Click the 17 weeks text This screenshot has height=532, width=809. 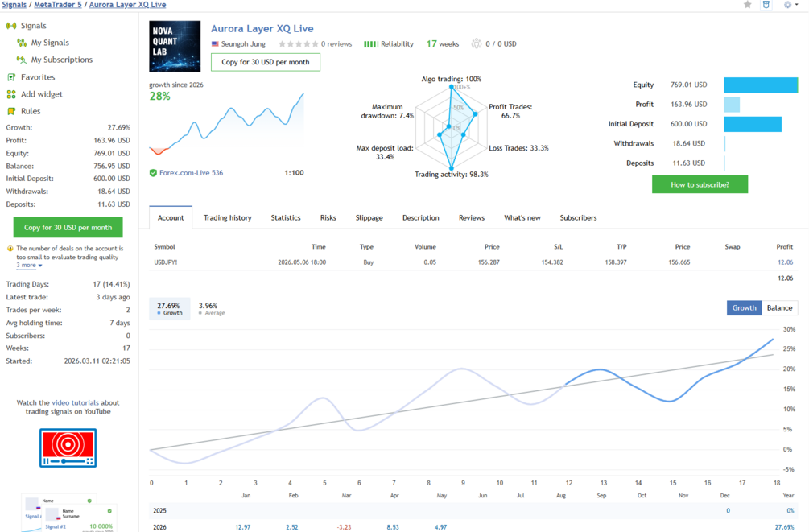click(x=443, y=43)
